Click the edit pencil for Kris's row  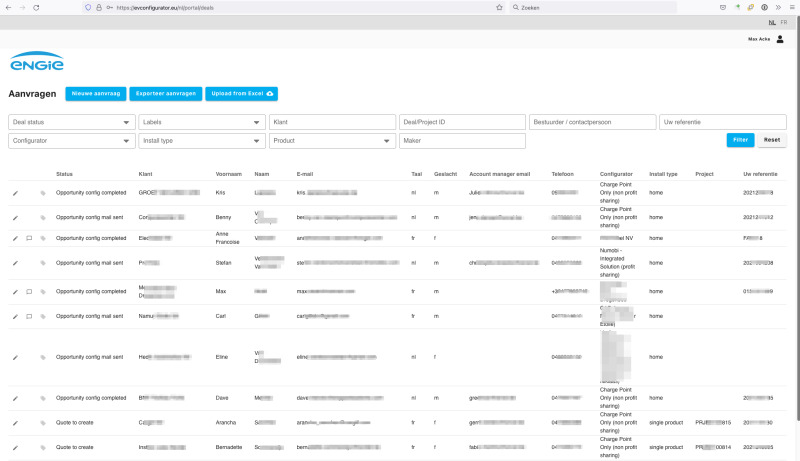(15, 190)
